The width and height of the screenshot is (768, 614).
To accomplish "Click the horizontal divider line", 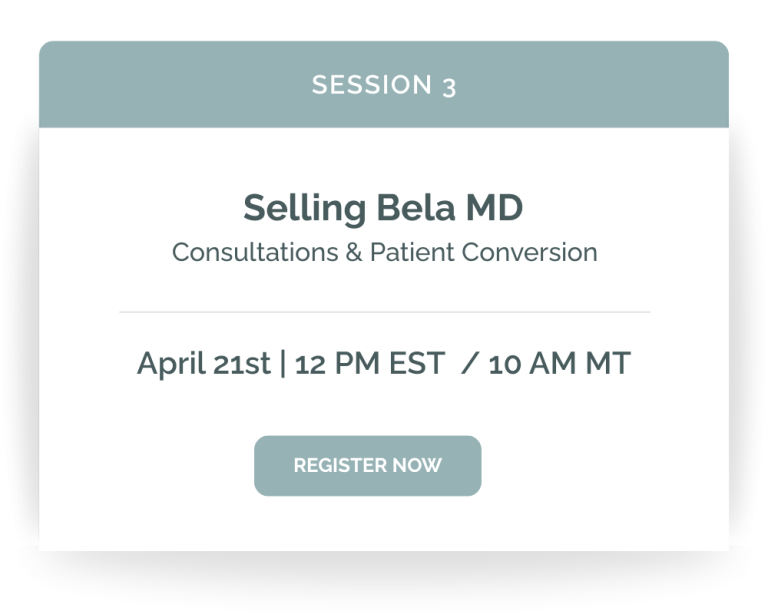I will coord(384,312).
